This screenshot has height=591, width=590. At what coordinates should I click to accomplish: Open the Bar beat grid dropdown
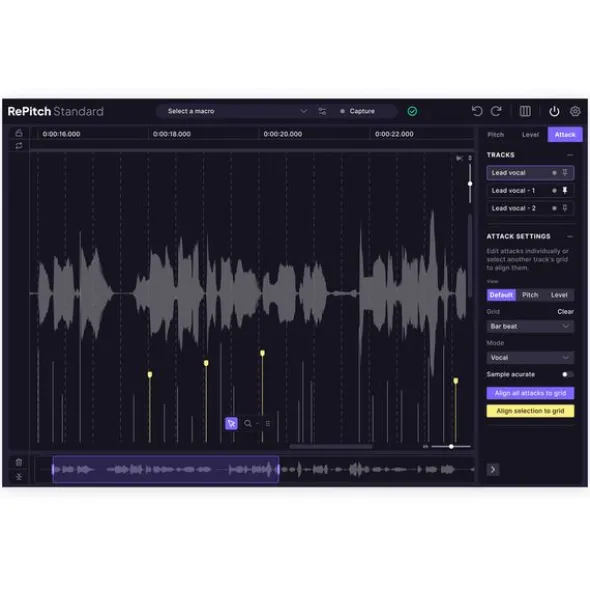pos(530,326)
